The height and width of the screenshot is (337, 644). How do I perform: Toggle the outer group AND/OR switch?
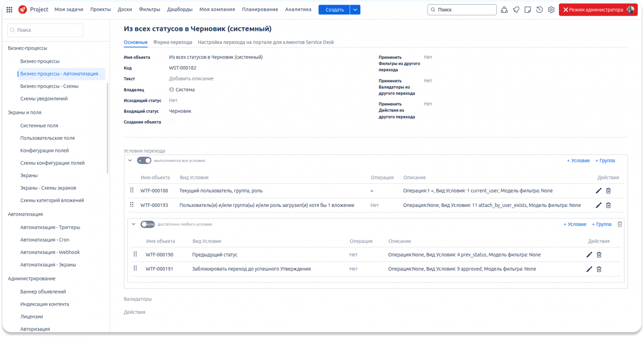[144, 161]
